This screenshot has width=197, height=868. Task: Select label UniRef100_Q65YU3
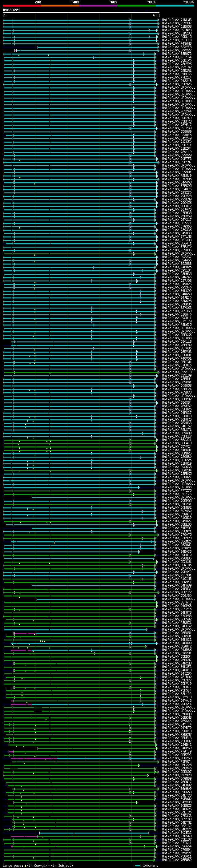pyautogui.click(x=177, y=352)
